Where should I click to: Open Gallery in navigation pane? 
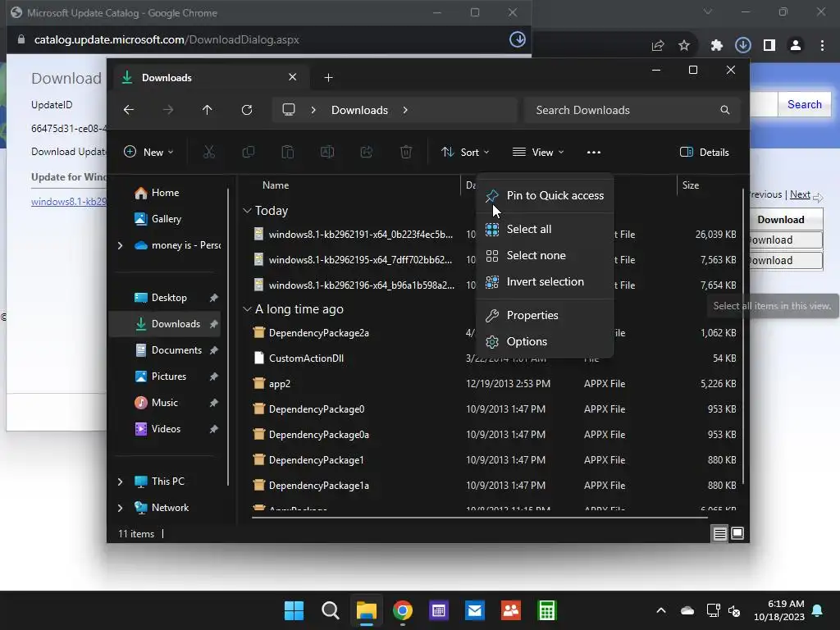pyautogui.click(x=158, y=219)
